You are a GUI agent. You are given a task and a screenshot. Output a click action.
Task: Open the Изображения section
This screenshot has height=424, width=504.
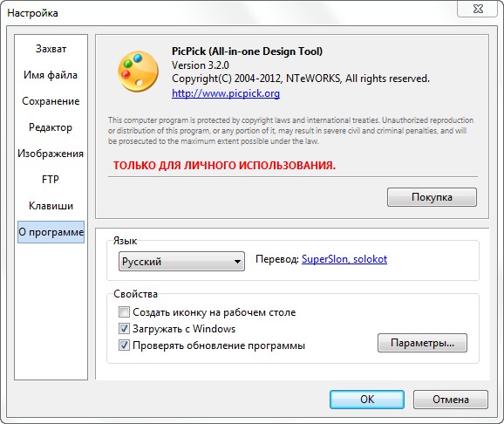tap(51, 154)
